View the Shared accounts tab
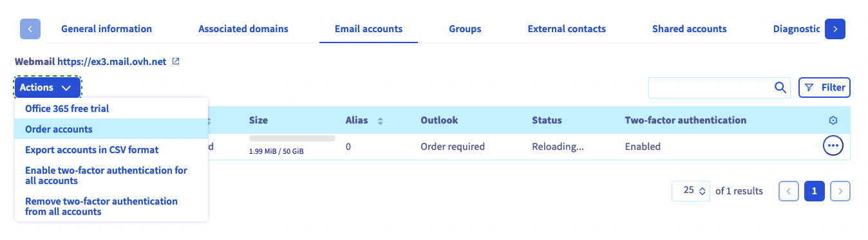The image size is (868, 240). [x=689, y=29]
